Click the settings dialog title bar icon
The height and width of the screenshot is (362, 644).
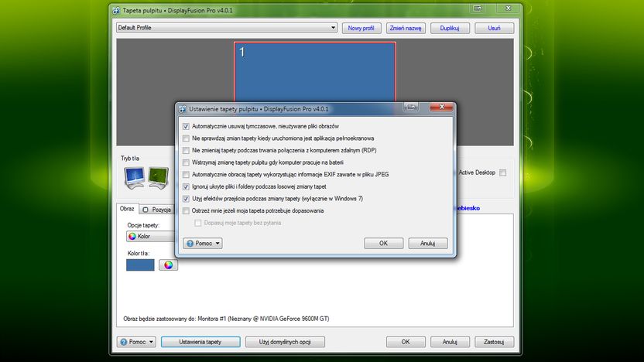point(183,109)
